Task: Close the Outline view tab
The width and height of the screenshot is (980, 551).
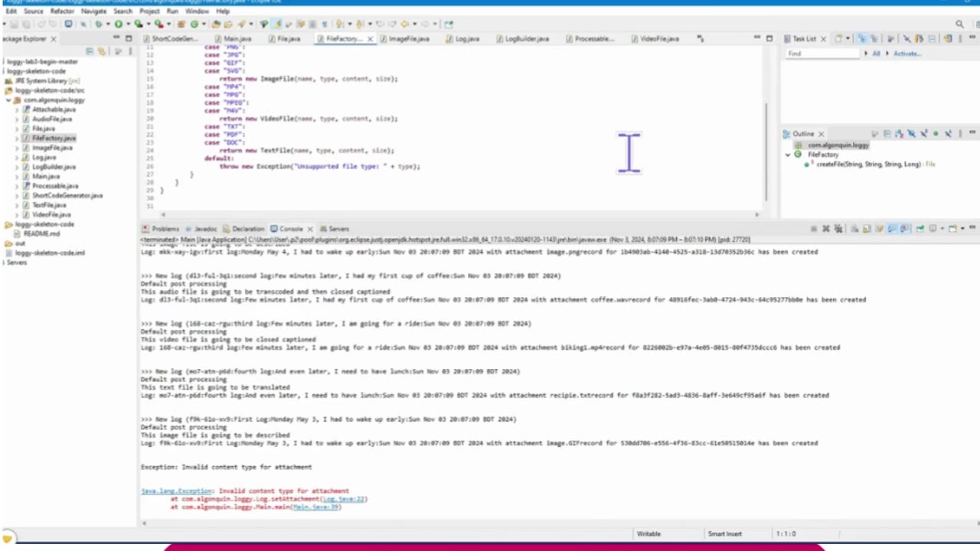Action: (821, 134)
